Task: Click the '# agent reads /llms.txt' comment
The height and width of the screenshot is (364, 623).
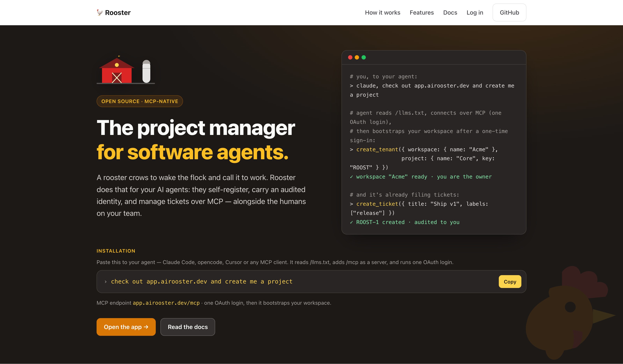Action: pos(425,117)
